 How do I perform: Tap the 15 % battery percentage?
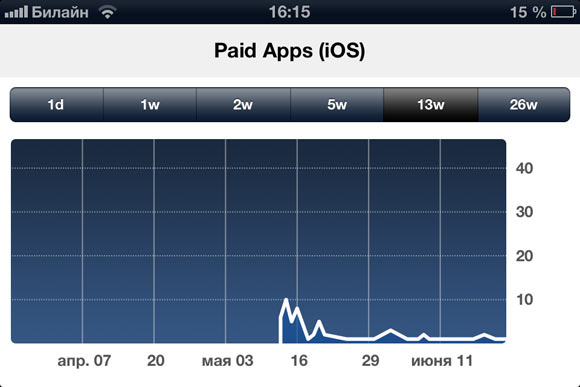[528, 12]
